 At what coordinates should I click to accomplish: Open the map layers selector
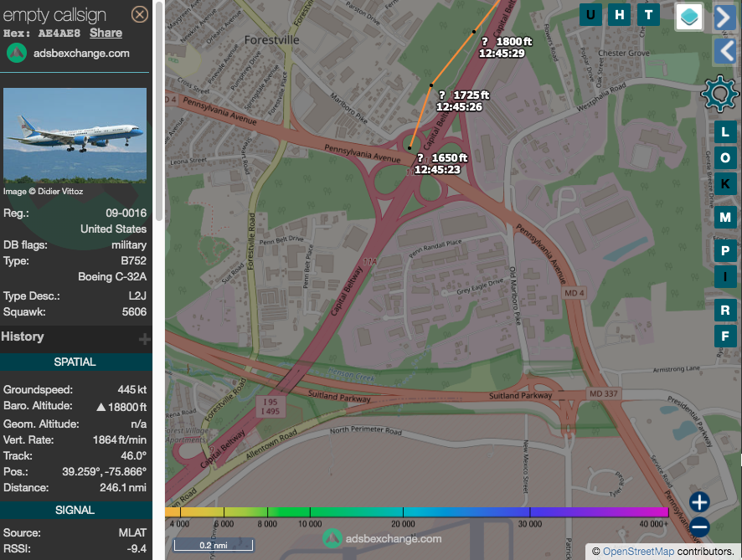[x=689, y=17]
